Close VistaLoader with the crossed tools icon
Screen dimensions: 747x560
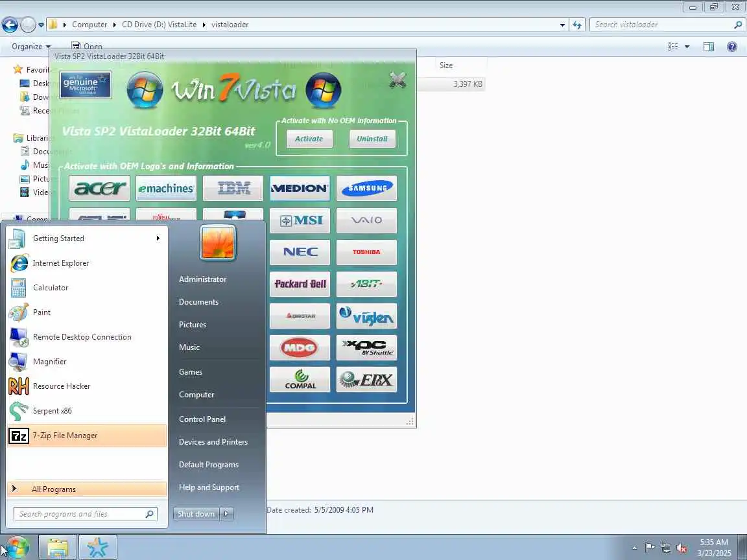click(x=397, y=80)
